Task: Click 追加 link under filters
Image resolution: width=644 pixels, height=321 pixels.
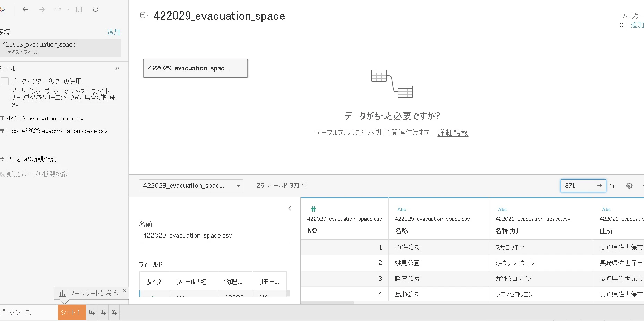Action: [x=637, y=25]
